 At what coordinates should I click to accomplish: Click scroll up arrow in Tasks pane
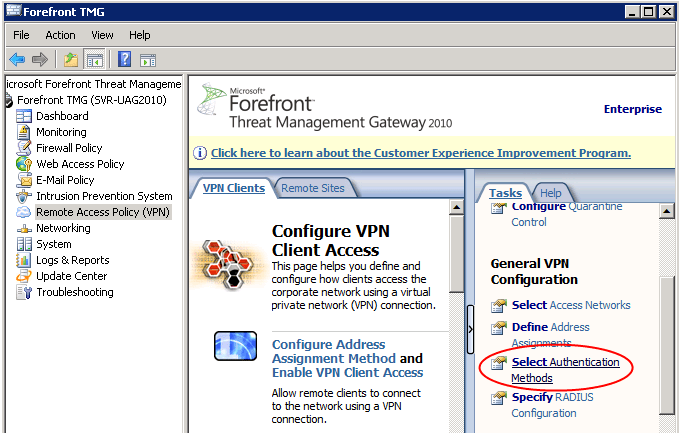[x=666, y=211]
